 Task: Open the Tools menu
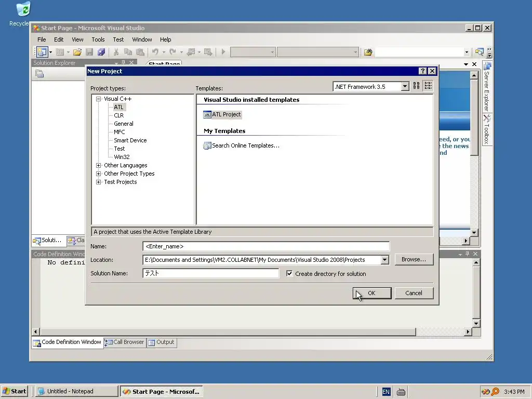click(x=98, y=39)
